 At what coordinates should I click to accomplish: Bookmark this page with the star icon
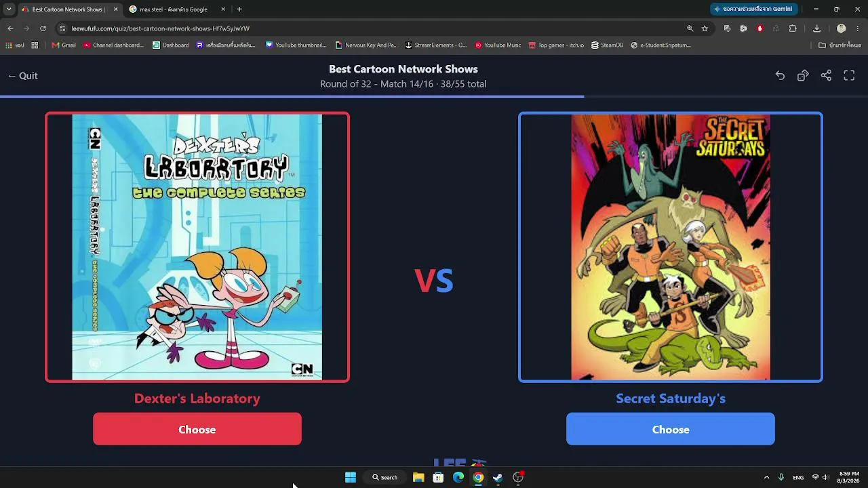pyautogui.click(x=705, y=28)
